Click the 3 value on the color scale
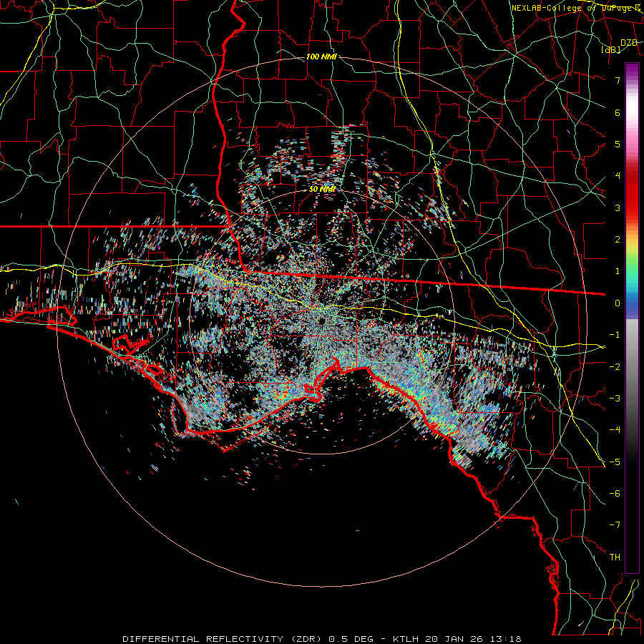The image size is (644, 644). [x=618, y=208]
